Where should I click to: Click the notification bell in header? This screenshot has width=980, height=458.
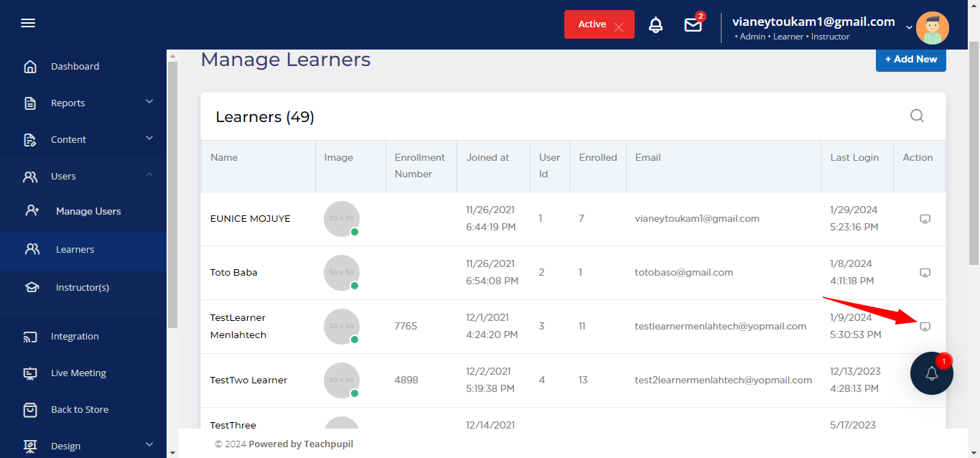[655, 25]
